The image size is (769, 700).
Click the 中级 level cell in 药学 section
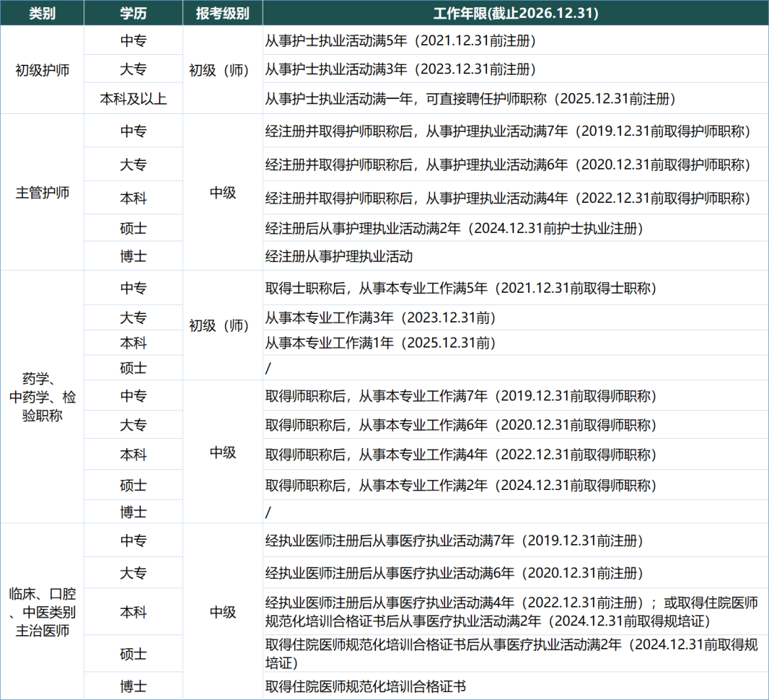pyautogui.click(x=223, y=451)
